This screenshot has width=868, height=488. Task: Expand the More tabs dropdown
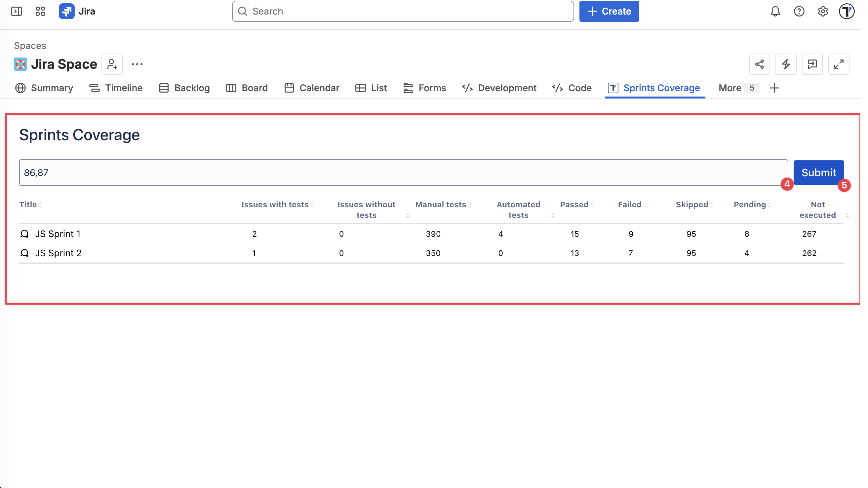click(738, 88)
